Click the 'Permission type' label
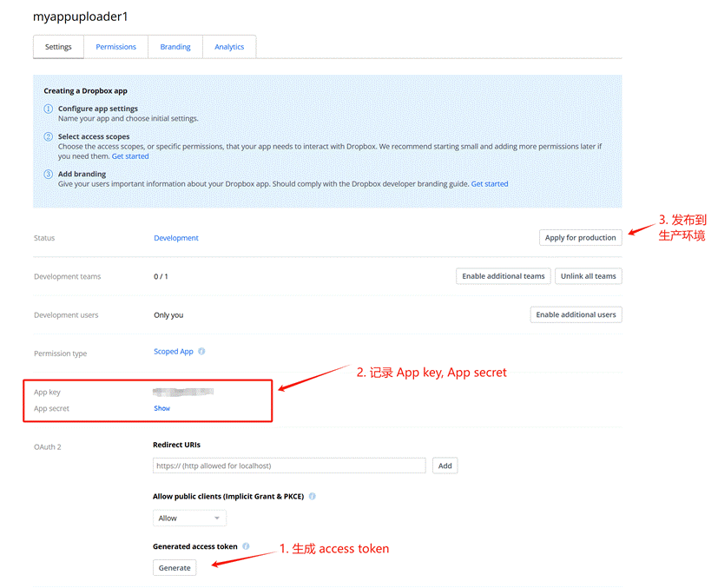The width and height of the screenshot is (718, 588). click(61, 353)
